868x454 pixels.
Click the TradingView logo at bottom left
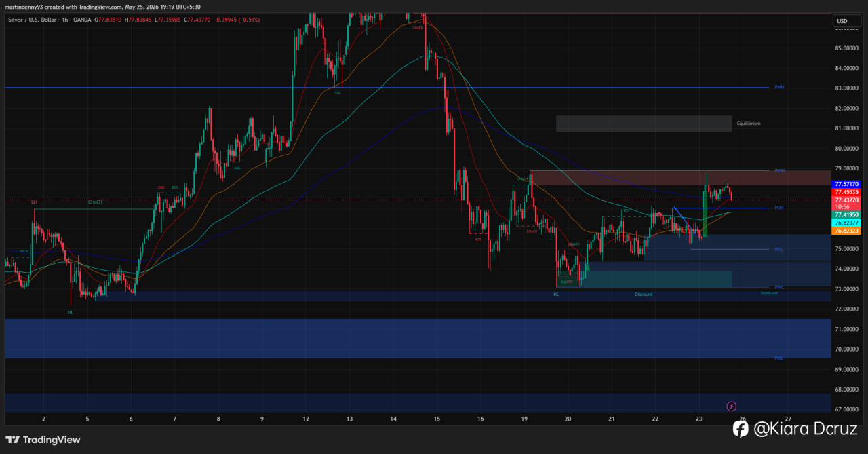point(43,440)
